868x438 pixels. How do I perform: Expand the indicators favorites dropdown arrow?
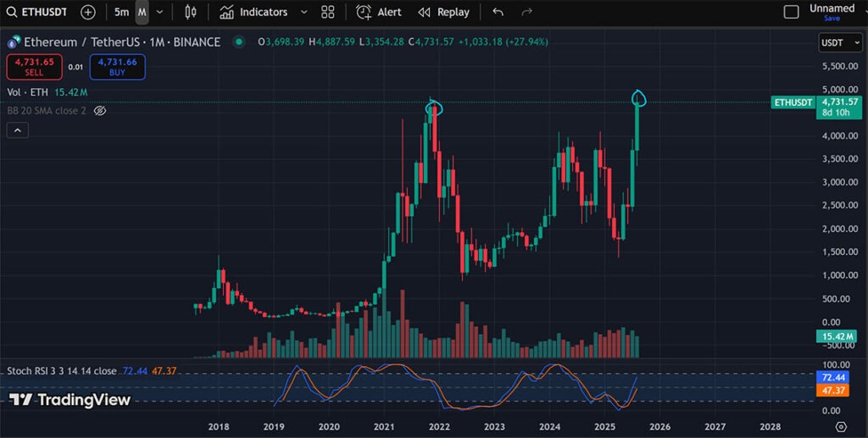click(x=303, y=12)
